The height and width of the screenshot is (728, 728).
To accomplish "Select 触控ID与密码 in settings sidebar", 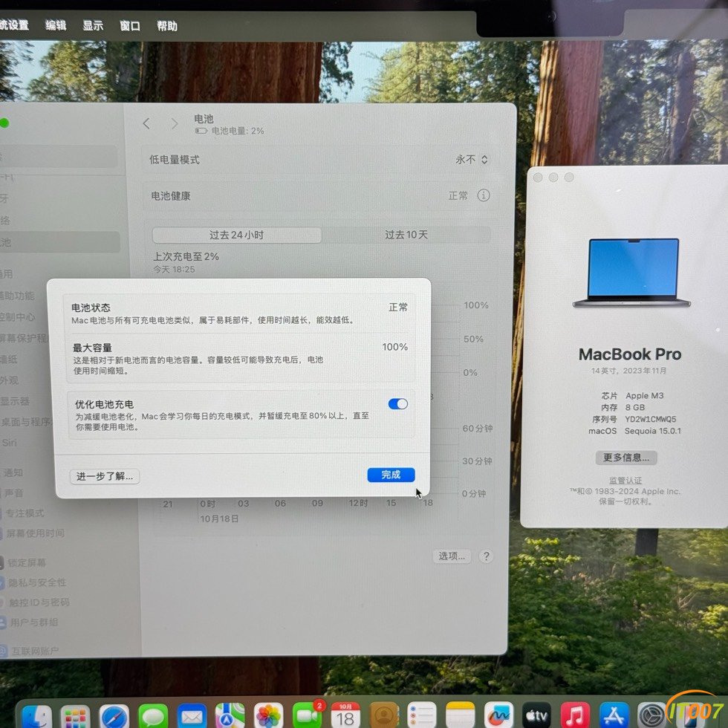I will (39, 602).
